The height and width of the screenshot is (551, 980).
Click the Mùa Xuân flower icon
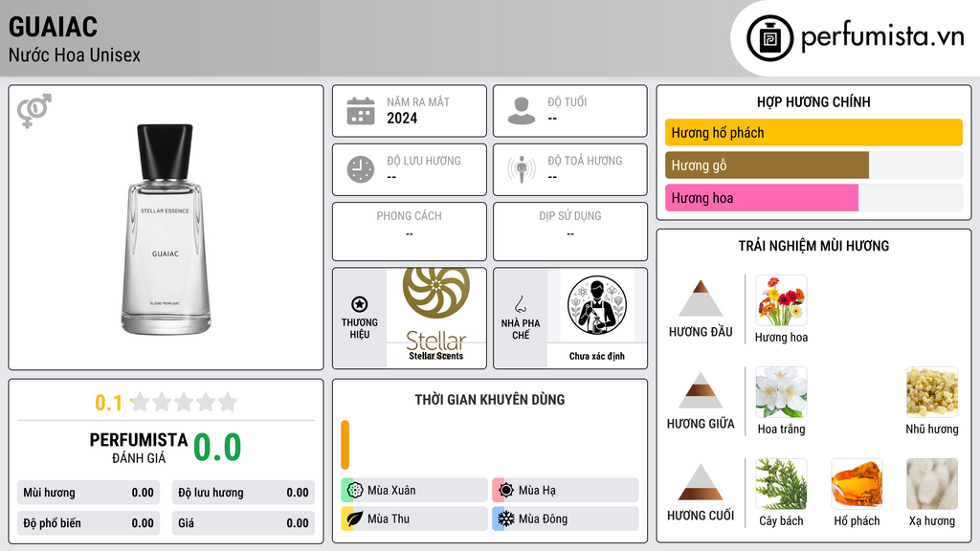pos(354,490)
